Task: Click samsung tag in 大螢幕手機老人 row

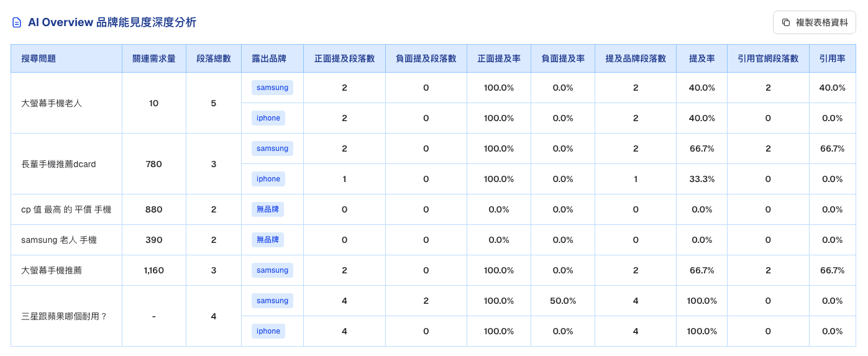Action: [272, 88]
